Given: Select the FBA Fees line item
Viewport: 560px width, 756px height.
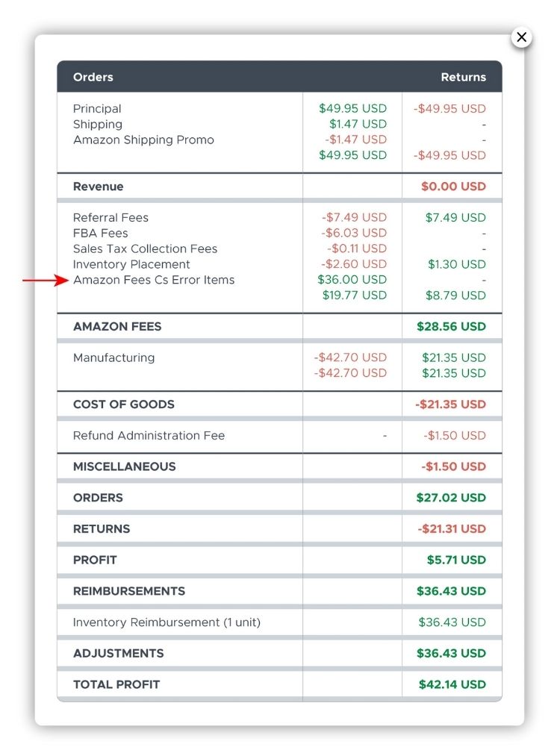Looking at the screenshot, I should pyautogui.click(x=101, y=234).
